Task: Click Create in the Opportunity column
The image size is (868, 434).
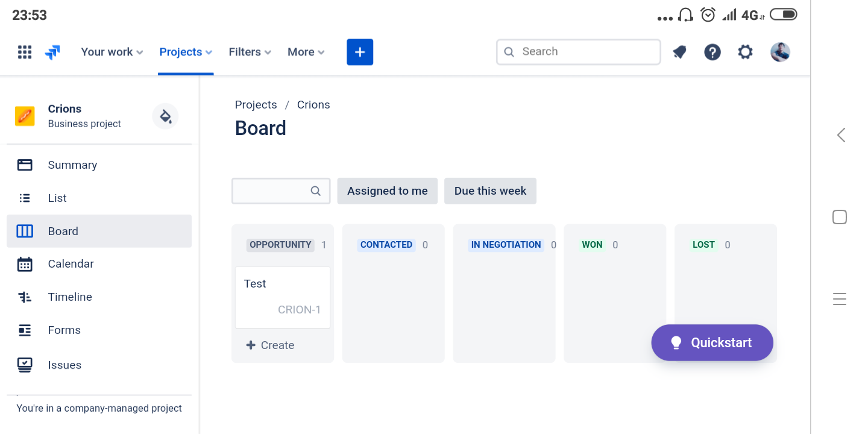Action: coord(271,345)
